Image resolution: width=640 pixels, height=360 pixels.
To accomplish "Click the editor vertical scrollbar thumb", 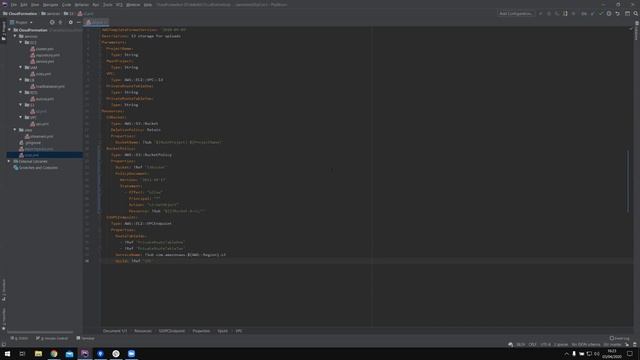I will (x=628, y=181).
